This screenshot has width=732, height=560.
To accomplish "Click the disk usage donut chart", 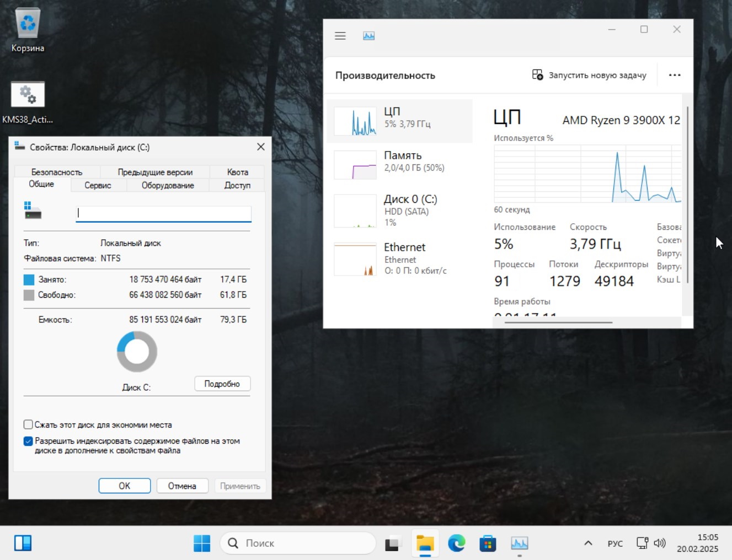I will click(137, 352).
